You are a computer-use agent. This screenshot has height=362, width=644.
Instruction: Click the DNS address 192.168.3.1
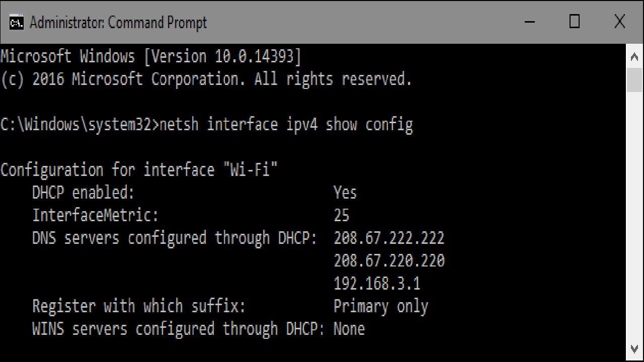click(377, 284)
